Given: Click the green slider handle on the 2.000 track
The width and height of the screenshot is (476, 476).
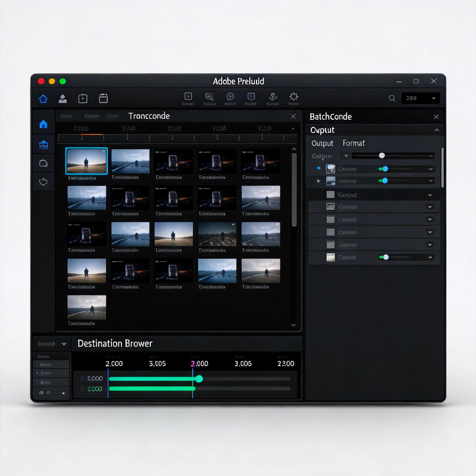Looking at the screenshot, I should 199,379.
